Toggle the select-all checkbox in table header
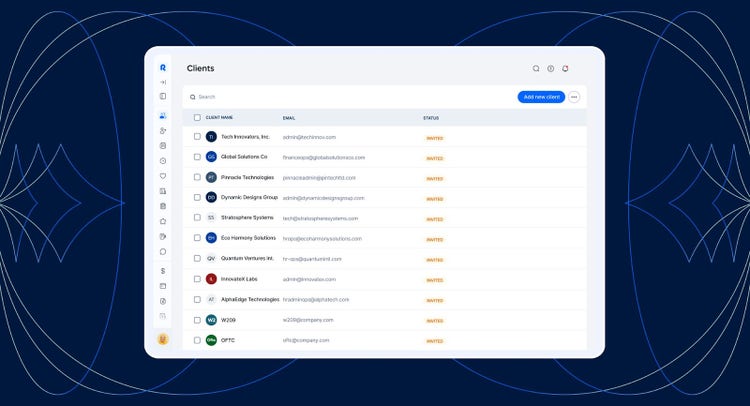This screenshot has height=406, width=750. [197, 117]
